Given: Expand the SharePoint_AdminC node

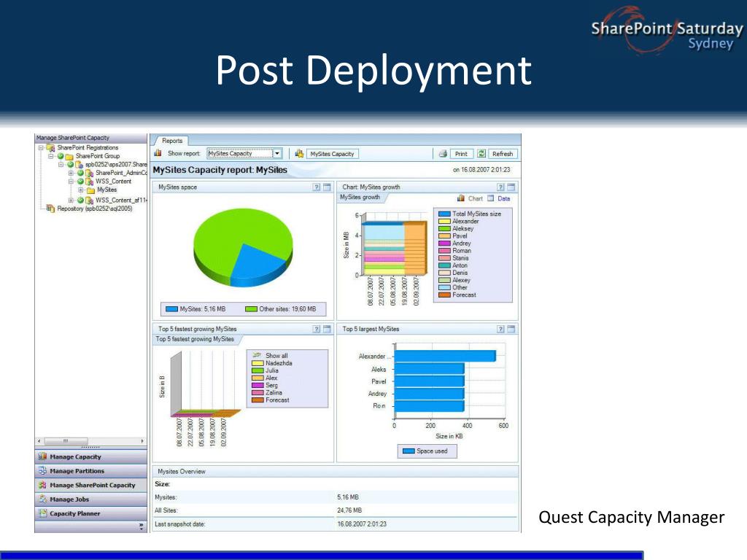Looking at the screenshot, I should 71,173.
